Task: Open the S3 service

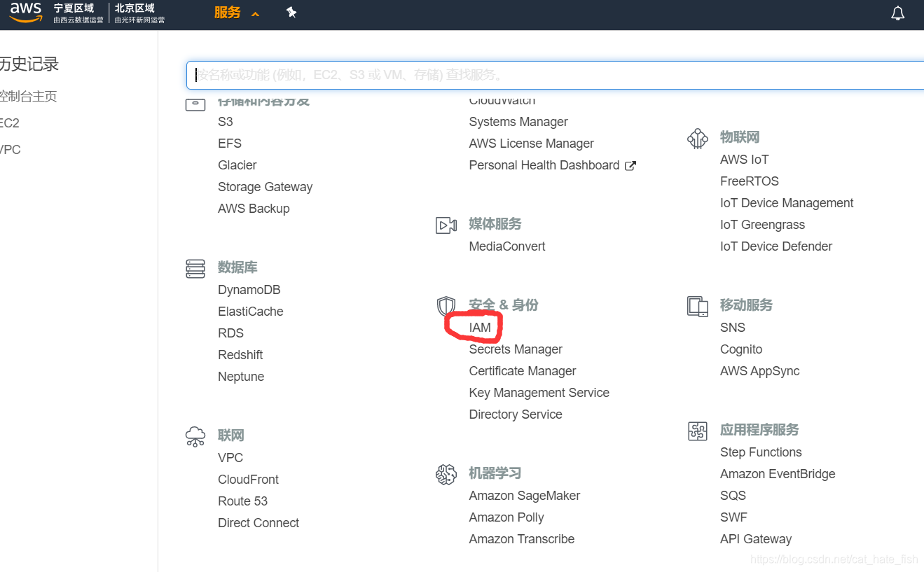Action: click(226, 122)
